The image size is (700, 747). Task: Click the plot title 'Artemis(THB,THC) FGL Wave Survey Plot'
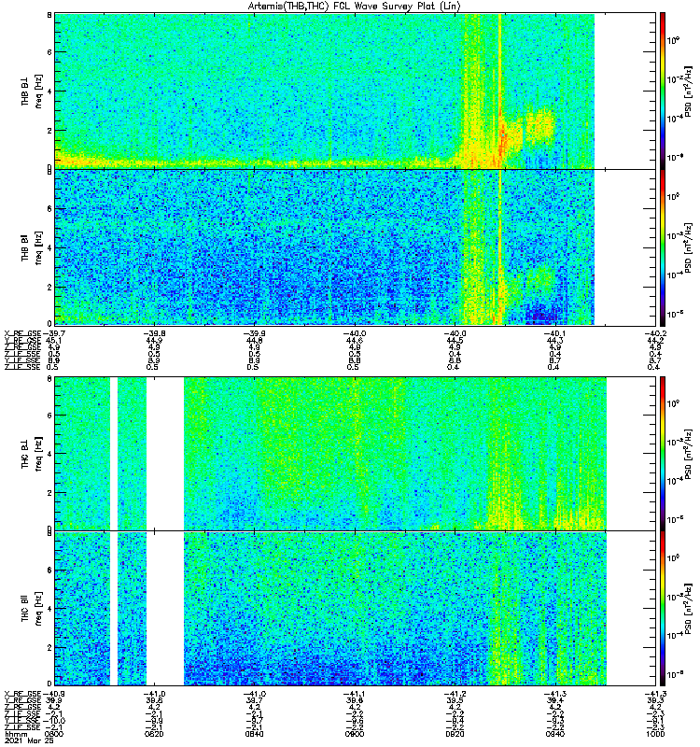[x=355, y=7]
